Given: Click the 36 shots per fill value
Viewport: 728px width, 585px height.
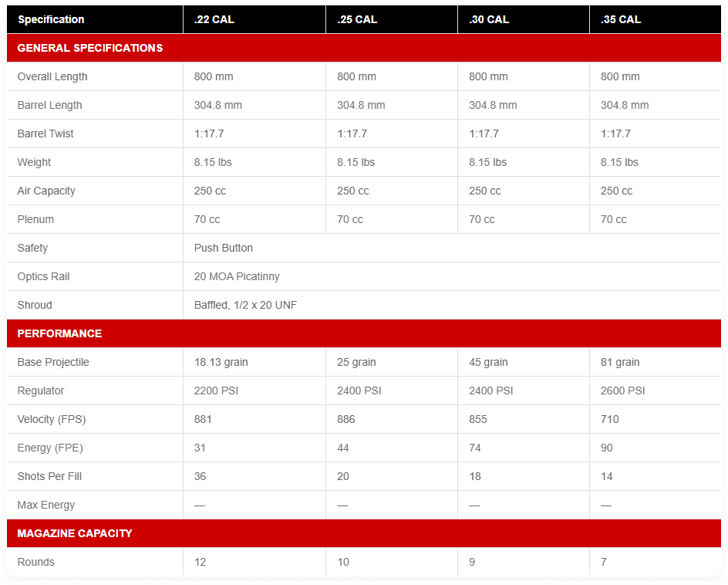Looking at the screenshot, I should [200, 477].
